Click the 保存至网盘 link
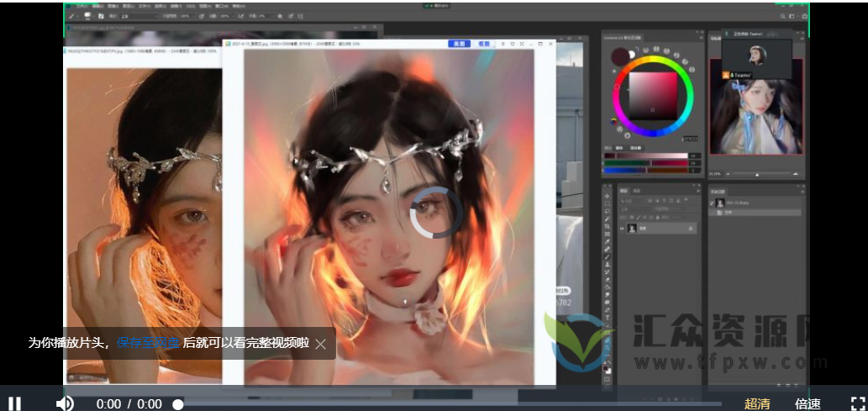The height and width of the screenshot is (411, 868). point(147,343)
